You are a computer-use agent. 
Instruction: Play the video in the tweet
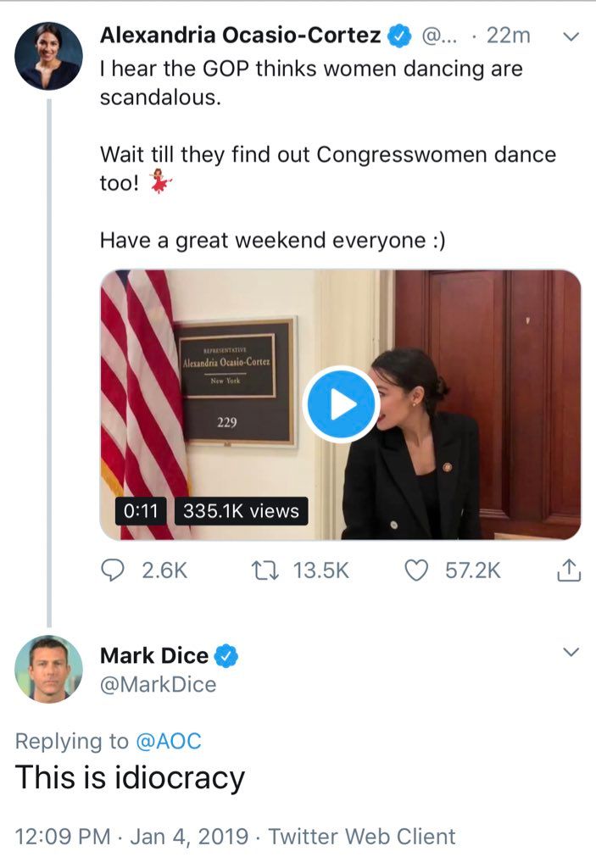pos(341,404)
